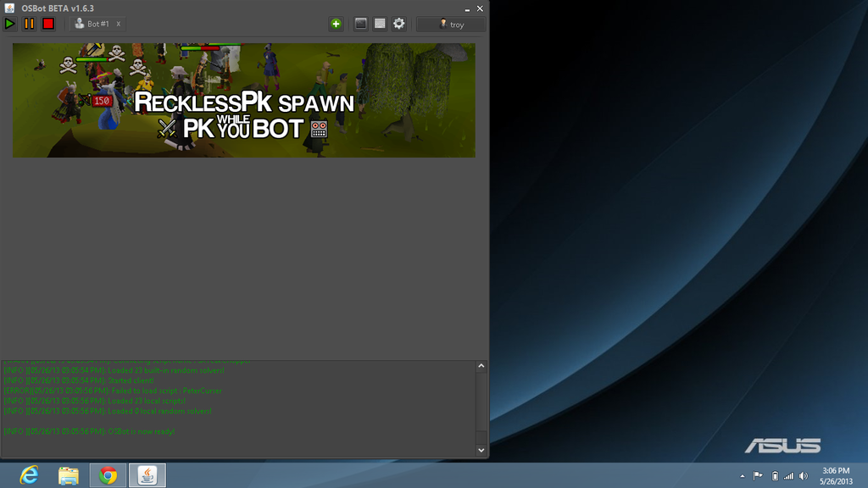The height and width of the screenshot is (488, 868).
Task: Click the keyboard input toggle icon
Action: (380, 24)
